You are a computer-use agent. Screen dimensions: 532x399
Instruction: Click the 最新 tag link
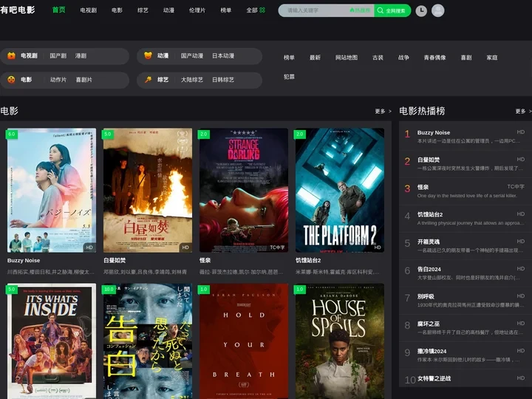coord(316,58)
